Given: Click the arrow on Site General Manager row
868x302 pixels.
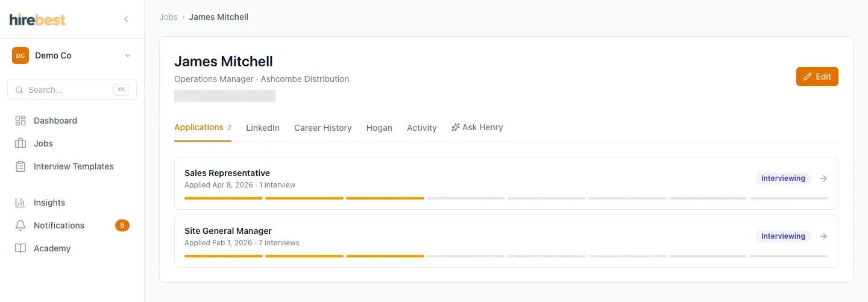Looking at the screenshot, I should click(824, 236).
